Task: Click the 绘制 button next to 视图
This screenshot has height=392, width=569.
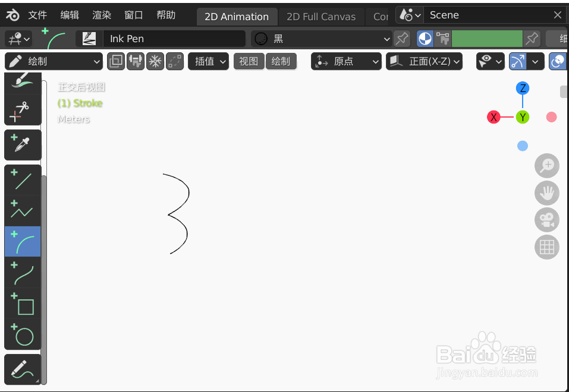Action: coord(281,61)
